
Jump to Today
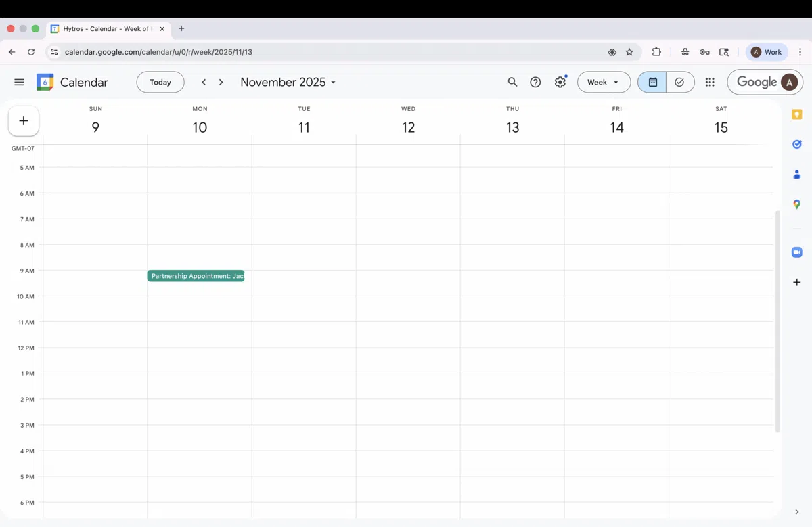tap(160, 82)
